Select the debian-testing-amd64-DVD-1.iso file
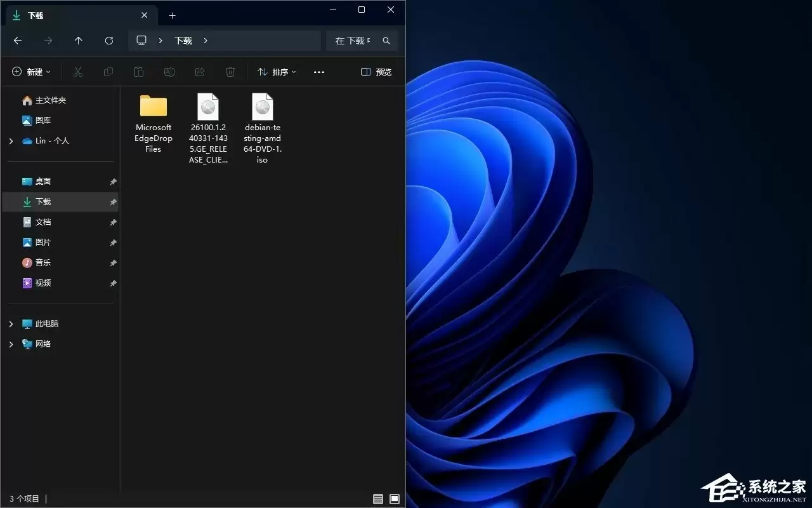 pos(262,127)
